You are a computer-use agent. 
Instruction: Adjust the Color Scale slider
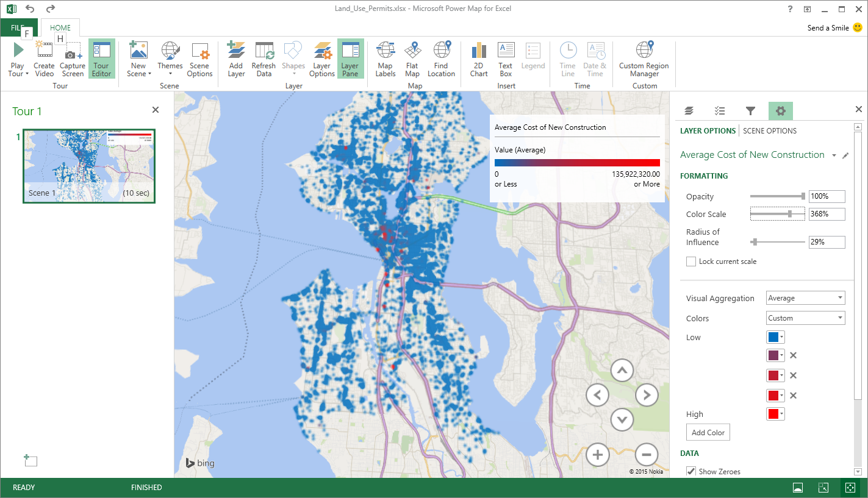tap(778, 214)
